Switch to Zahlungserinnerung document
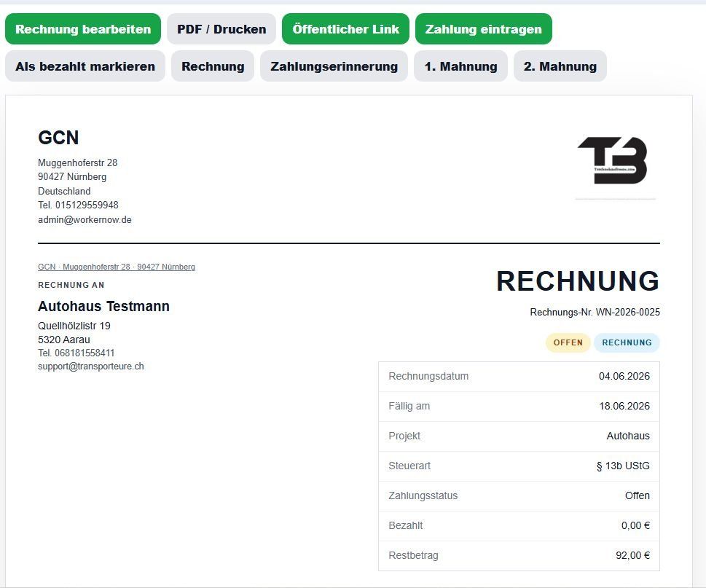This screenshot has height=588, width=706. point(334,66)
